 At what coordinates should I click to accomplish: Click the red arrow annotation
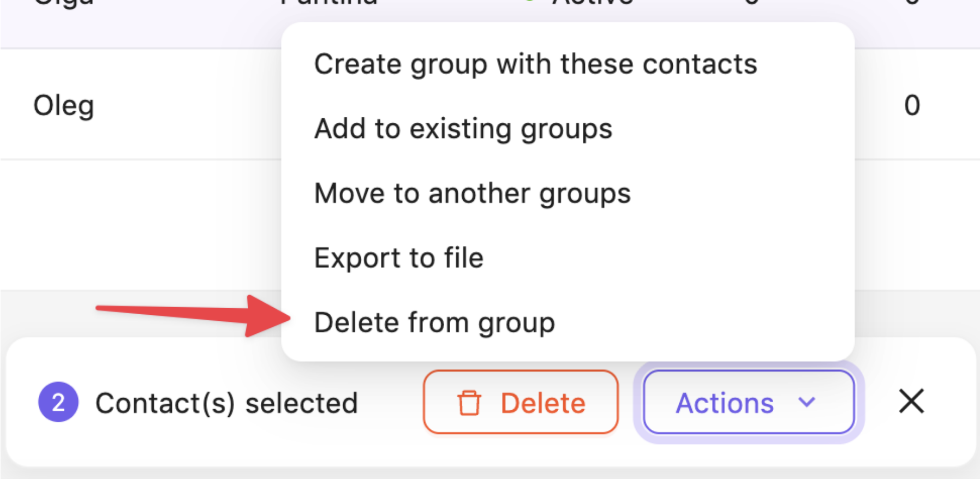pos(192,315)
